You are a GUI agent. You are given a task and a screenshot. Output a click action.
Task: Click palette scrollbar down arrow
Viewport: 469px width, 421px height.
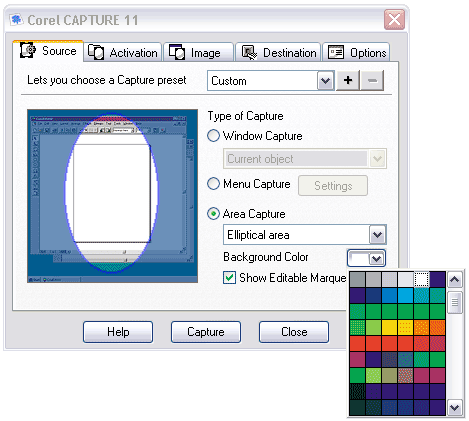click(x=455, y=407)
